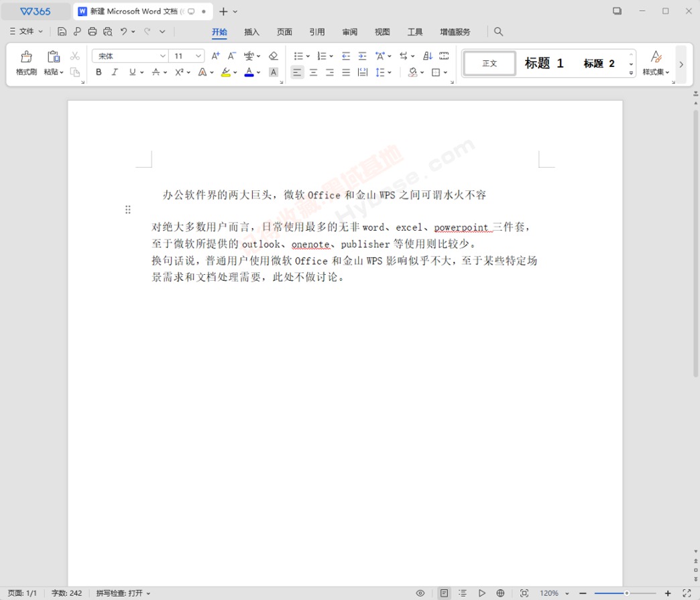Click the Decrease Indent icon

pyautogui.click(x=346, y=56)
